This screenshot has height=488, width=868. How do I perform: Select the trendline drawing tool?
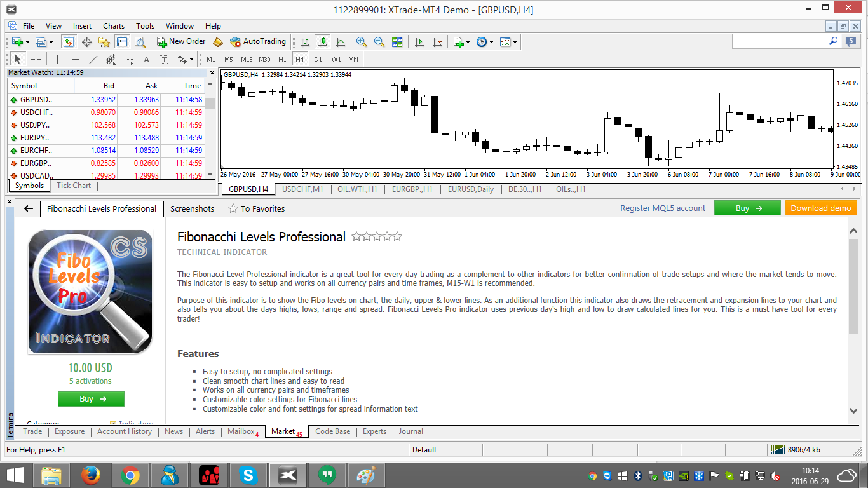[x=93, y=59]
